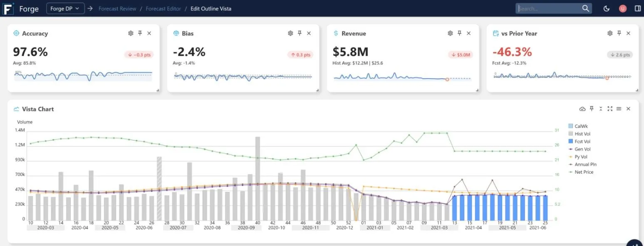Click the Accuracy -0.3 pts badge
This screenshot has height=246, width=644.
point(139,55)
